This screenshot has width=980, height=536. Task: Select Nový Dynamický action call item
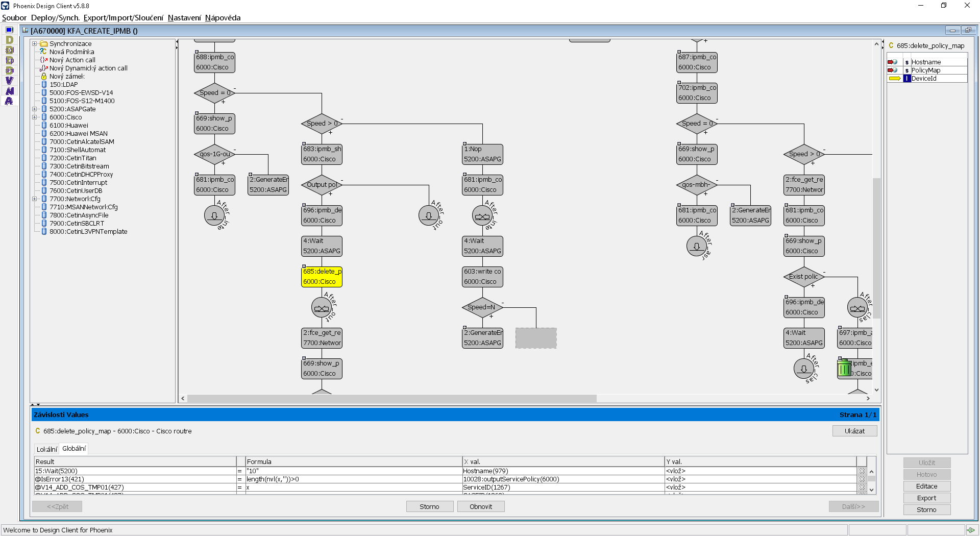click(x=88, y=68)
